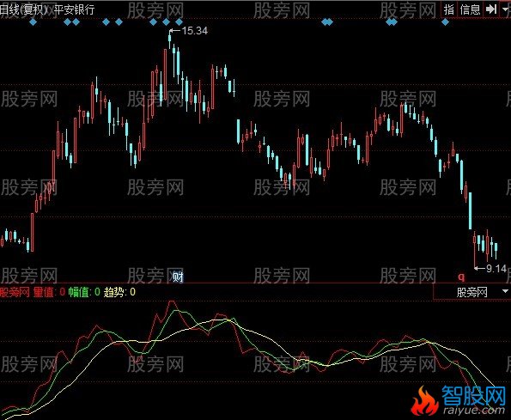Click the rightmost blue diamond marker
The image size is (511, 420).
click(445, 22)
